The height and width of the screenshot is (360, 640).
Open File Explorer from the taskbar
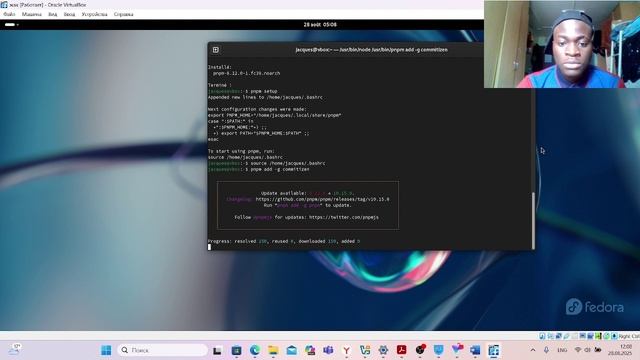coord(273,350)
